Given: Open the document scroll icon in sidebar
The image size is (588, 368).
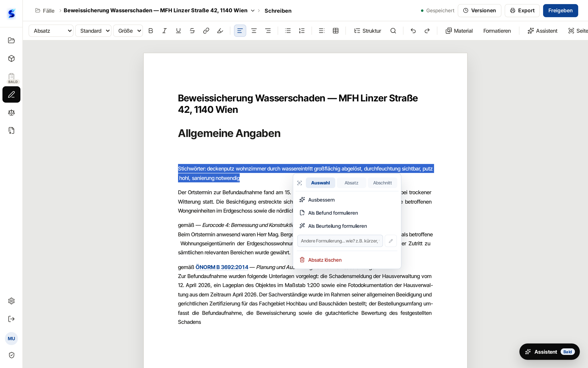Looking at the screenshot, I should [x=11, y=130].
